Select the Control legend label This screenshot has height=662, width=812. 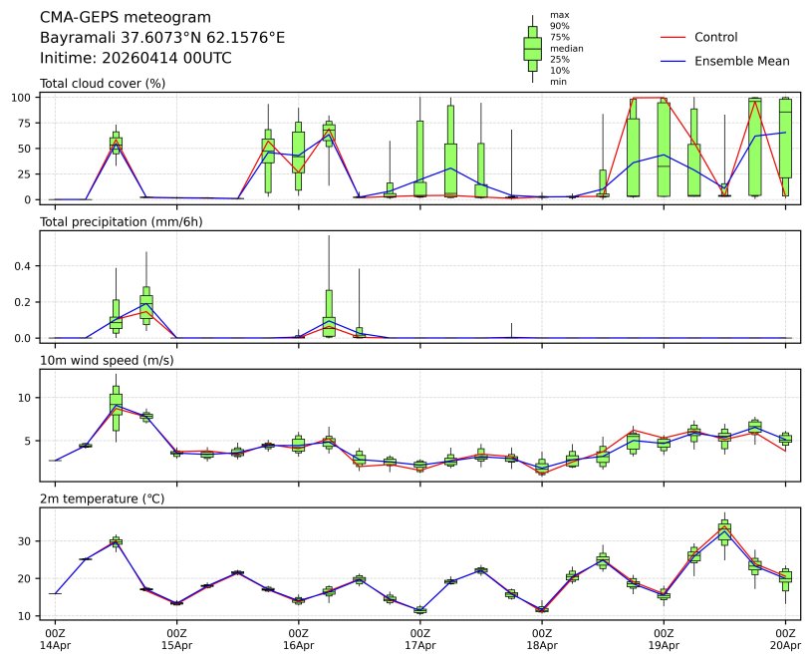(715, 37)
